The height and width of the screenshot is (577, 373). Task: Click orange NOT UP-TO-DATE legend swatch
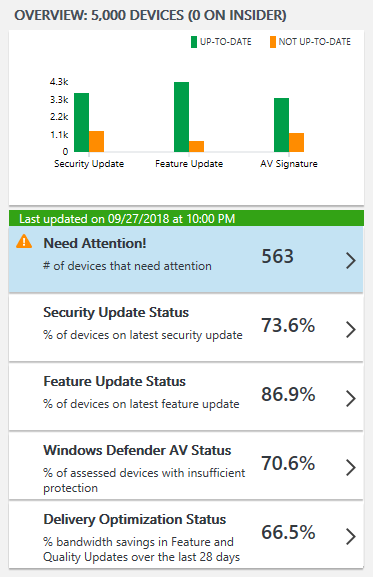[x=273, y=42]
